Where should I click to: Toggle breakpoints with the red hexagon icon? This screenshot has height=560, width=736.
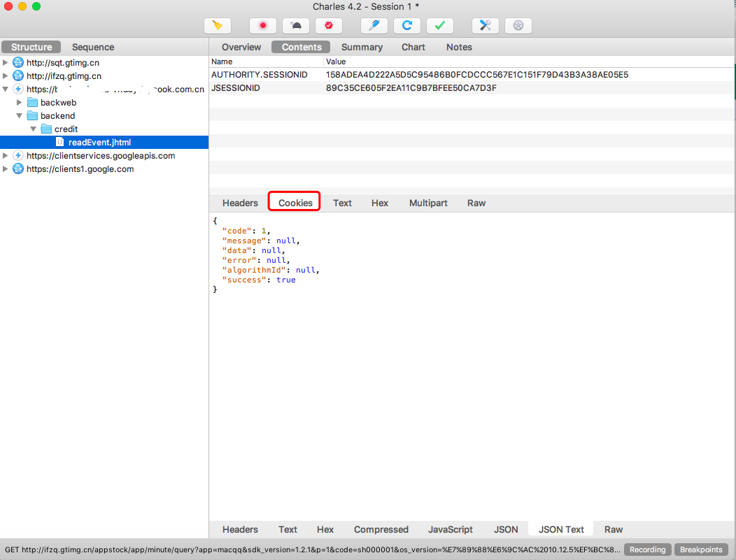(x=329, y=25)
